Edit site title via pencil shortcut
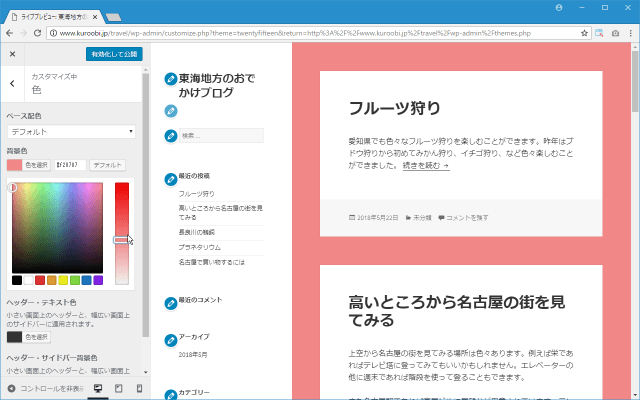 pos(171,79)
